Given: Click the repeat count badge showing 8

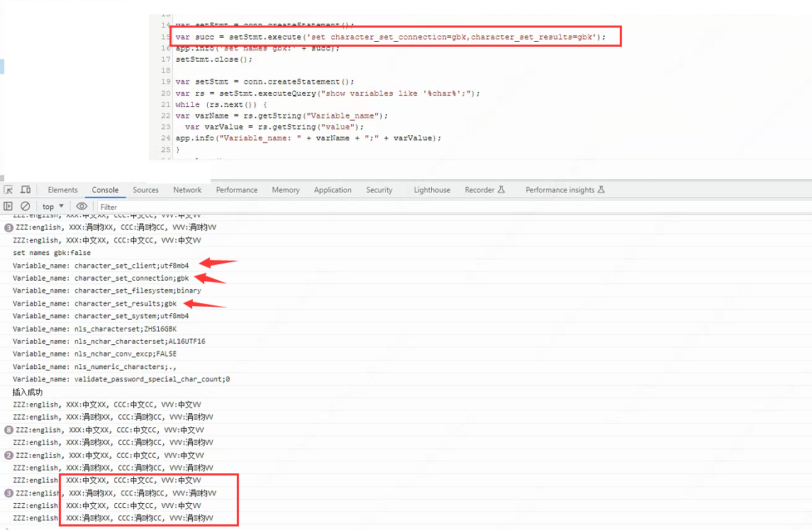Looking at the screenshot, I should 9,430.
